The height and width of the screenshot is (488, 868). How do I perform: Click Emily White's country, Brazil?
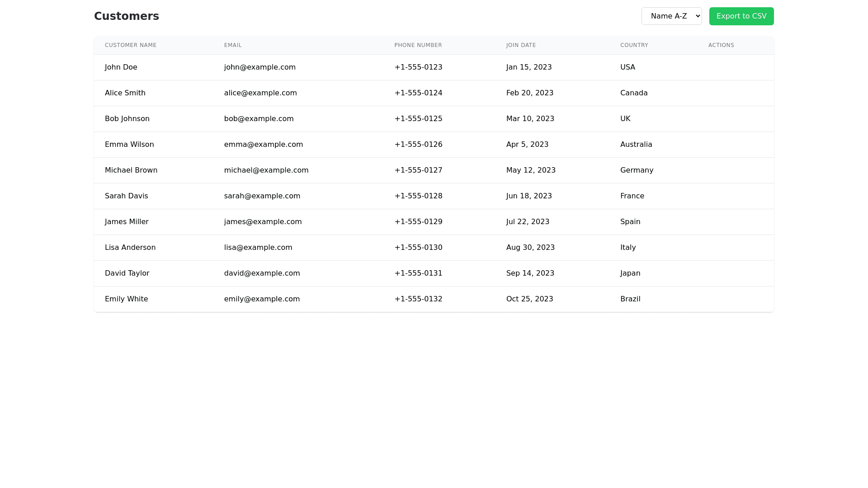point(630,299)
